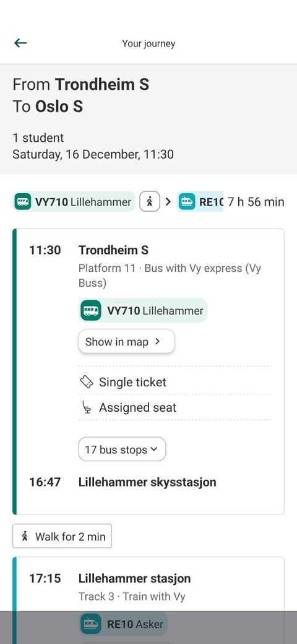Tap the train icon beside RE10 in the summary

pos(187,202)
